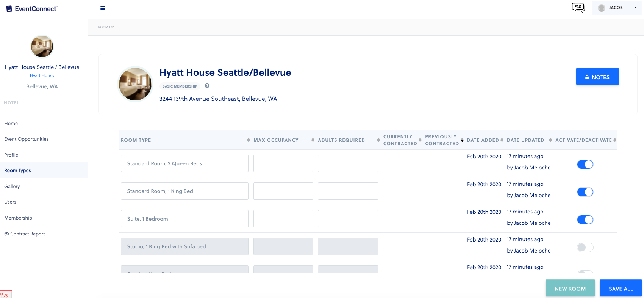
Task: Click adults required field for 1 King Bed
Action: (348, 191)
